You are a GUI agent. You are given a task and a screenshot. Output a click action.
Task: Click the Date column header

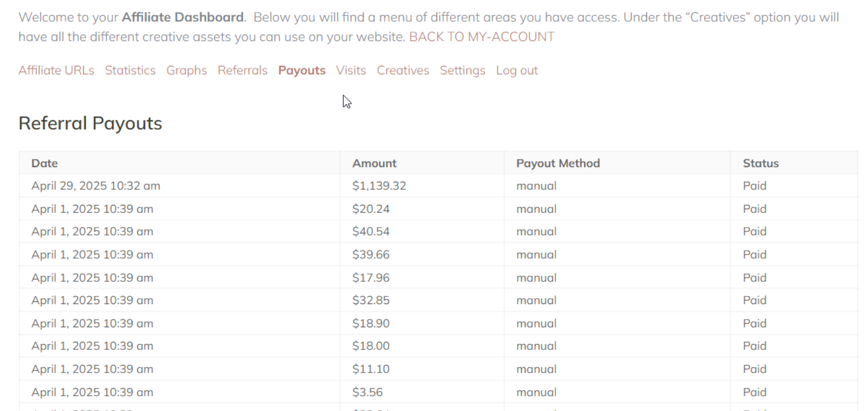click(x=44, y=163)
